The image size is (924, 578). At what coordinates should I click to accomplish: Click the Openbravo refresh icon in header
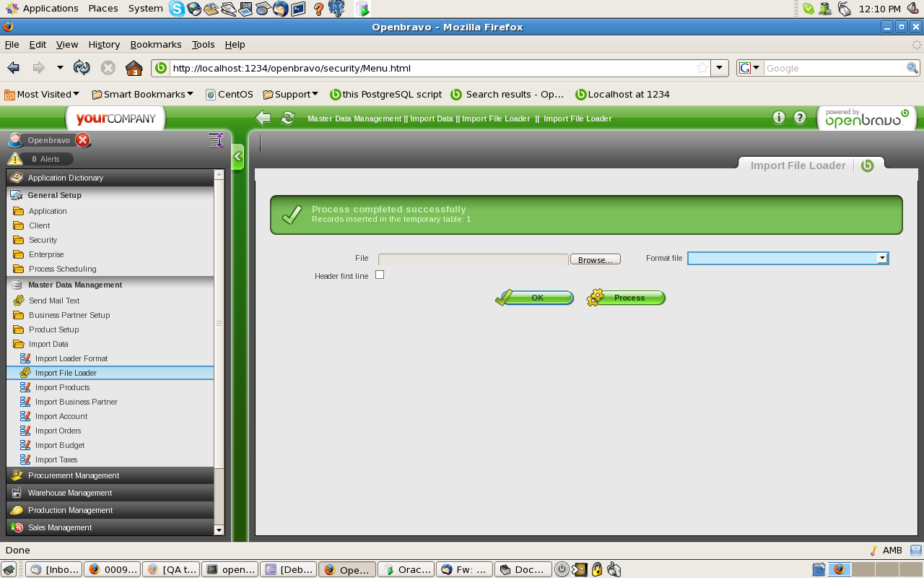tap(287, 118)
